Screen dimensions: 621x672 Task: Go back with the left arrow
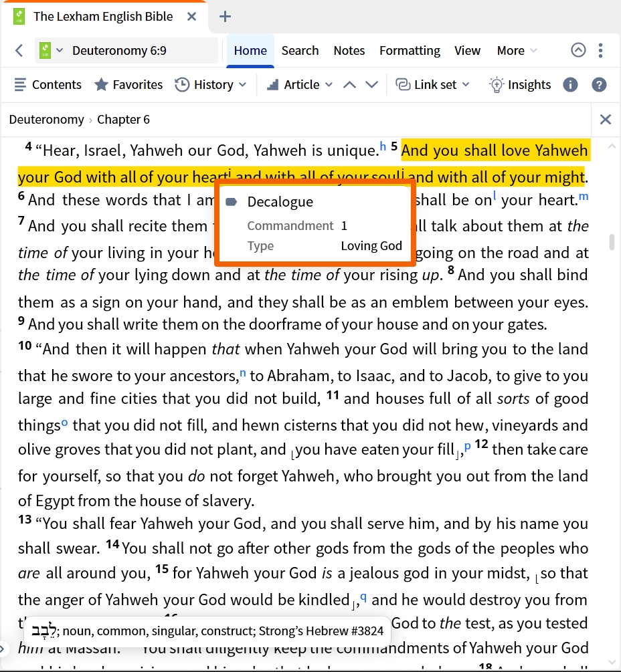(19, 51)
